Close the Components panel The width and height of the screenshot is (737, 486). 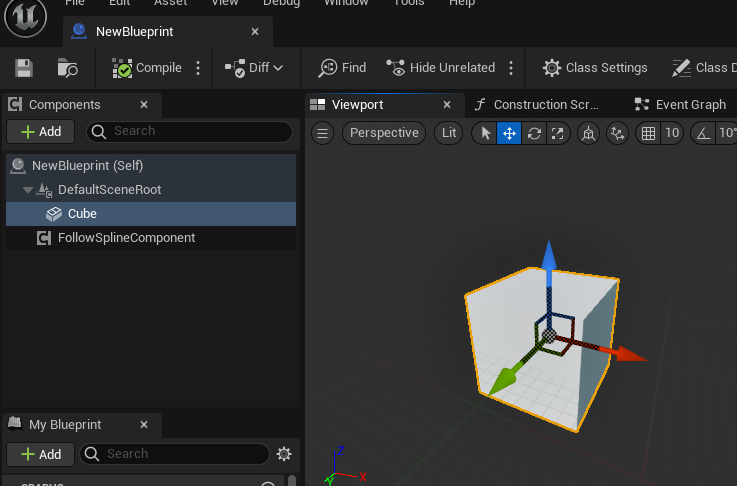pyautogui.click(x=144, y=105)
